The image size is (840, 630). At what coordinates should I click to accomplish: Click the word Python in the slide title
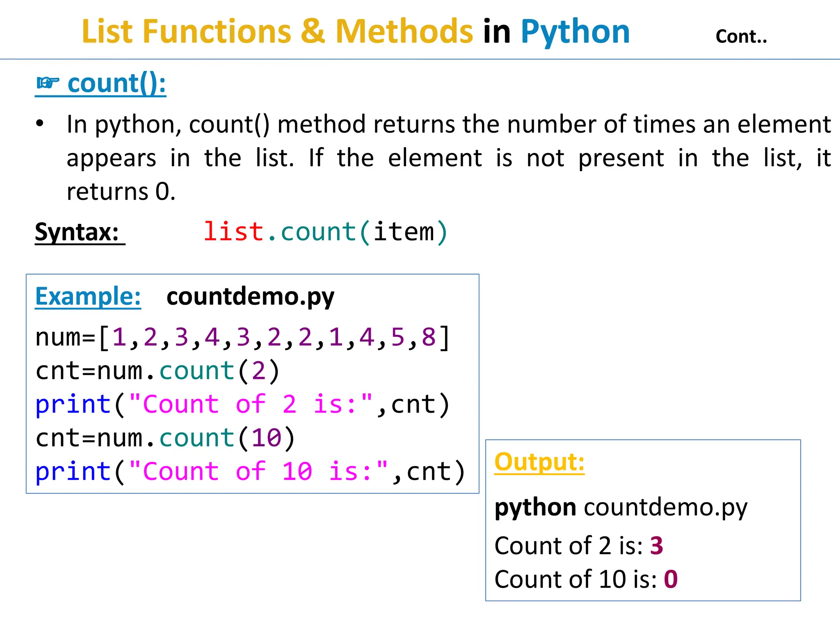(x=575, y=32)
